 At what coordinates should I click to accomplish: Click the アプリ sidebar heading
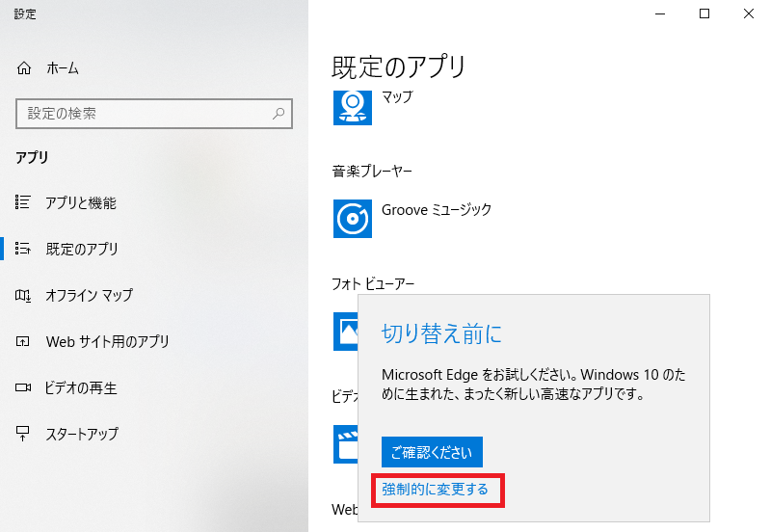tap(33, 158)
